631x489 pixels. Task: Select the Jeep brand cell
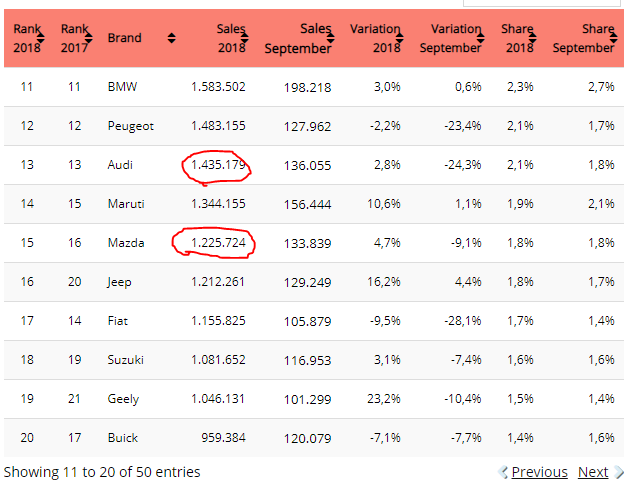coord(119,282)
